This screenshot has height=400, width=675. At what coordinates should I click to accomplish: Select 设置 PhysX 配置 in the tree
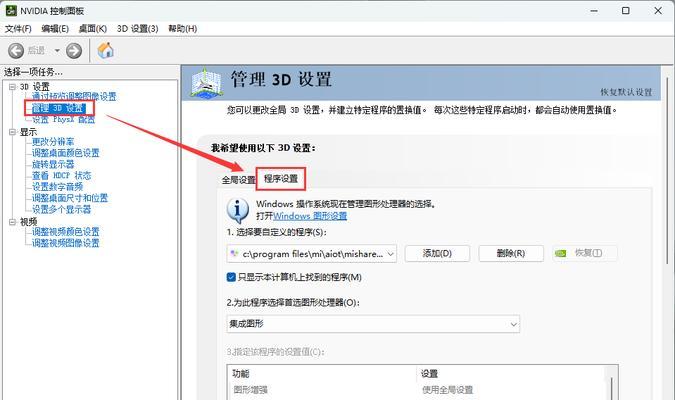click(63, 119)
